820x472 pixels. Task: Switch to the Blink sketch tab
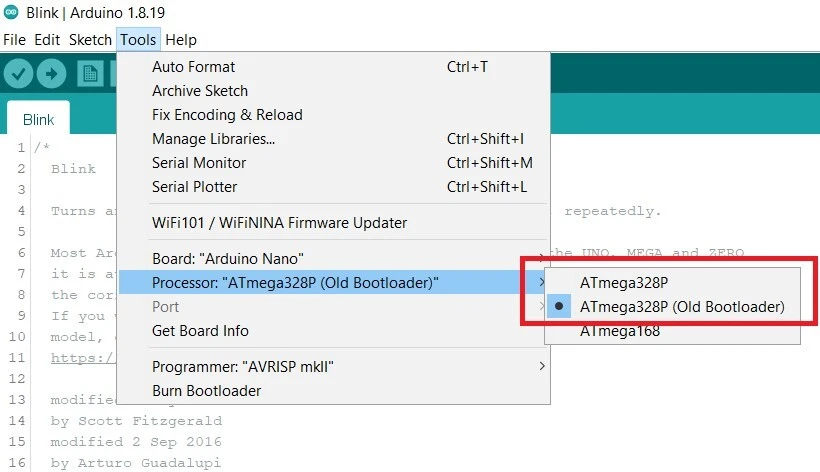pos(38,120)
